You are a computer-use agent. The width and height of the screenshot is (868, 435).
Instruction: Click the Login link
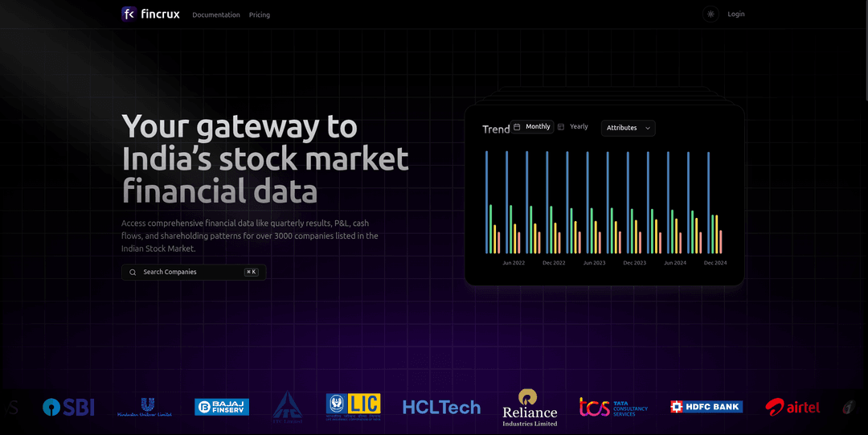(x=735, y=14)
